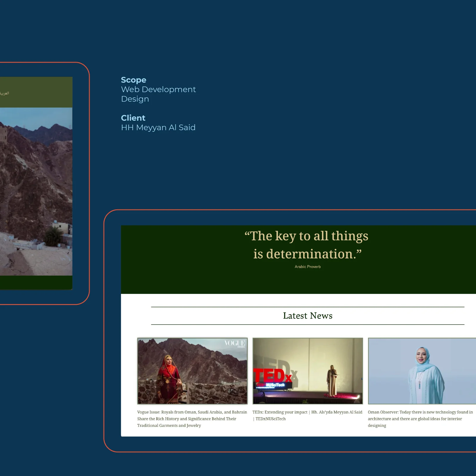This screenshot has width=476, height=476.
Task: Click the red TEDx logo in the image
Action: (272, 375)
